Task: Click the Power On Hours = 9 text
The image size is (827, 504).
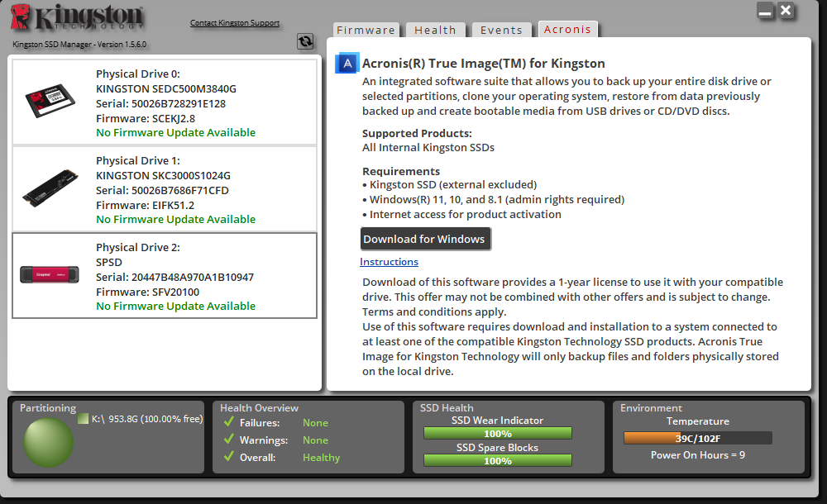Action: (x=698, y=455)
